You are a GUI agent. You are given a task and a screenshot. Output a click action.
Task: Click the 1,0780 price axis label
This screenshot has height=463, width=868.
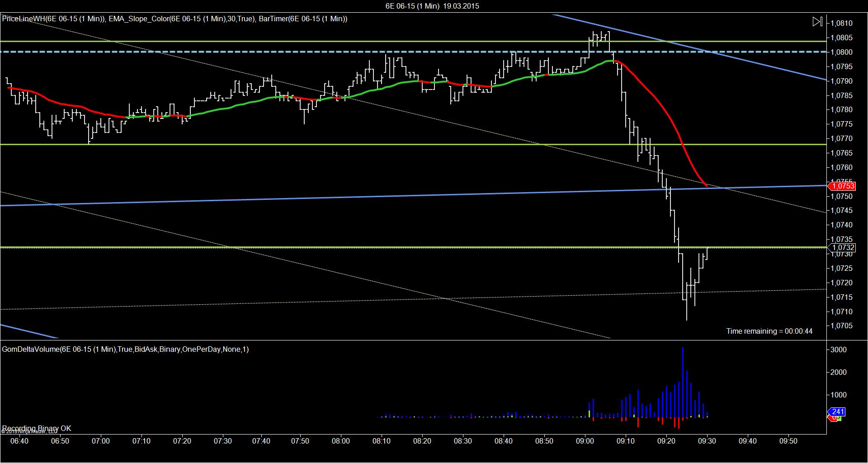point(841,110)
